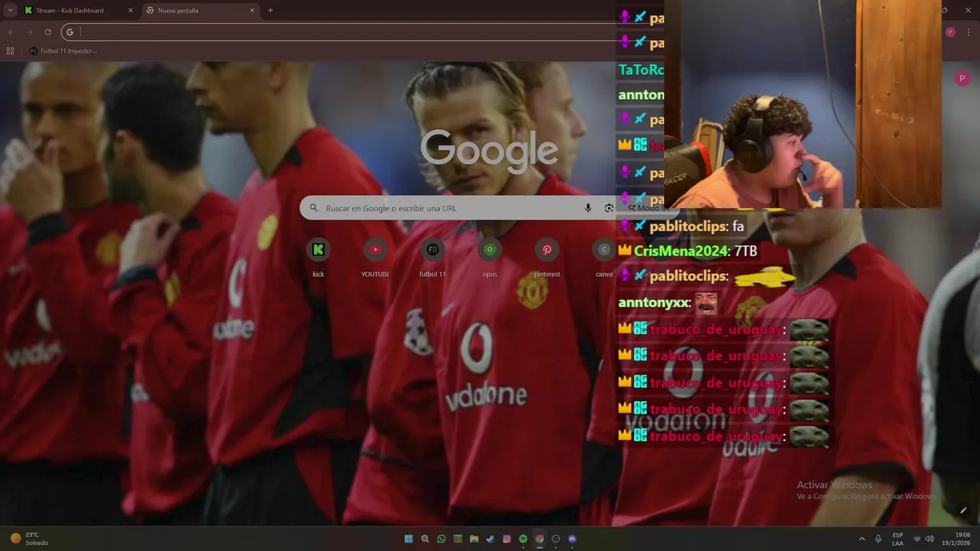Switch to Chrome from the taskbar

click(540, 539)
